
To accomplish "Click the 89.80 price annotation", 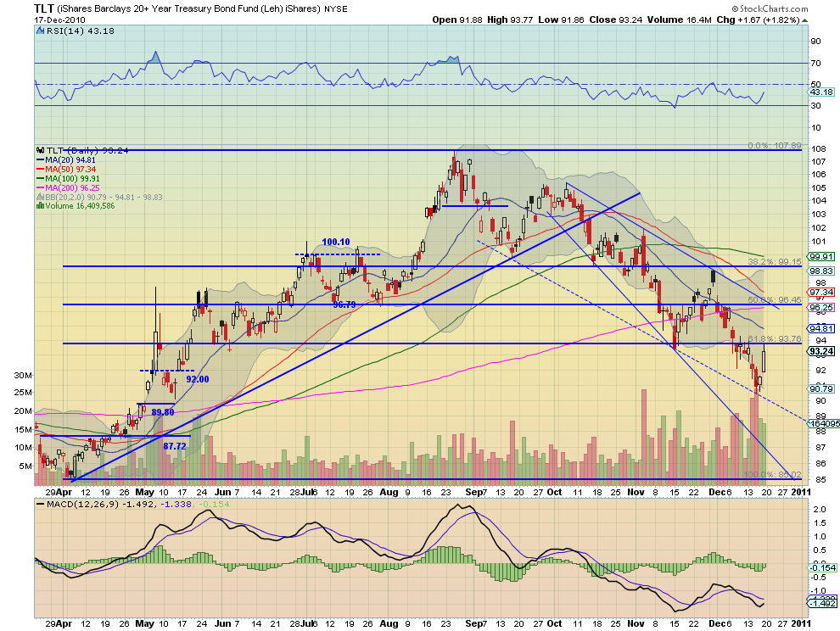I will coord(163,412).
